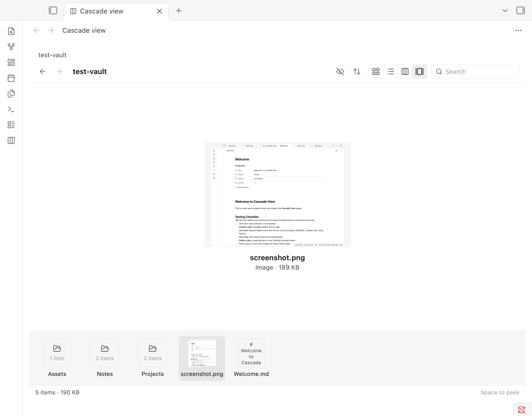
Task: Open command palette terminal icon
Action: [11, 109]
